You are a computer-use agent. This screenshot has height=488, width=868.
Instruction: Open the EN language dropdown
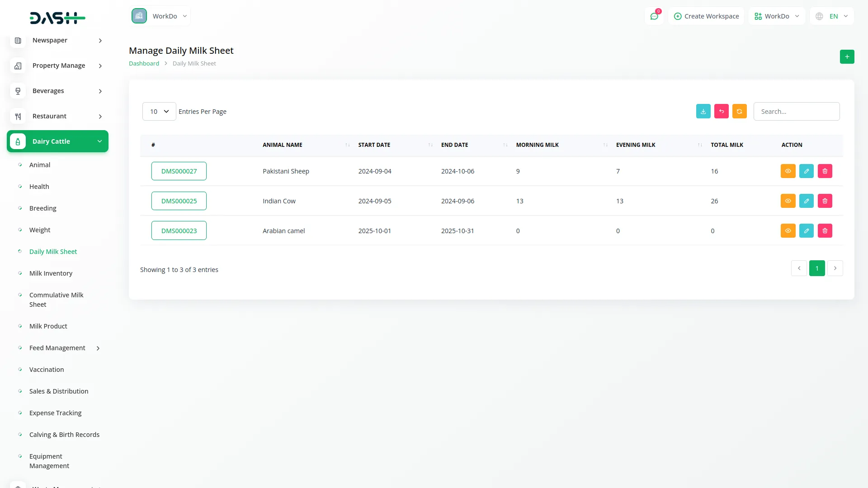coord(832,16)
